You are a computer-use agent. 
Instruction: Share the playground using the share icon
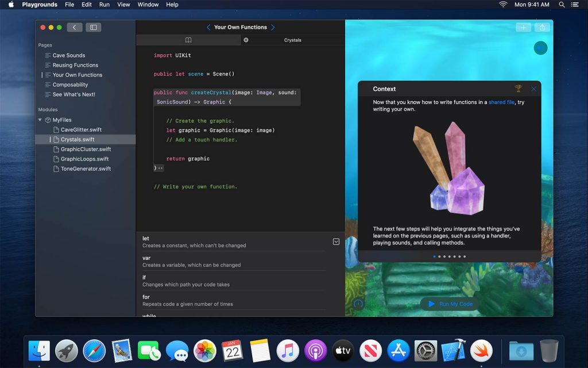(x=541, y=27)
